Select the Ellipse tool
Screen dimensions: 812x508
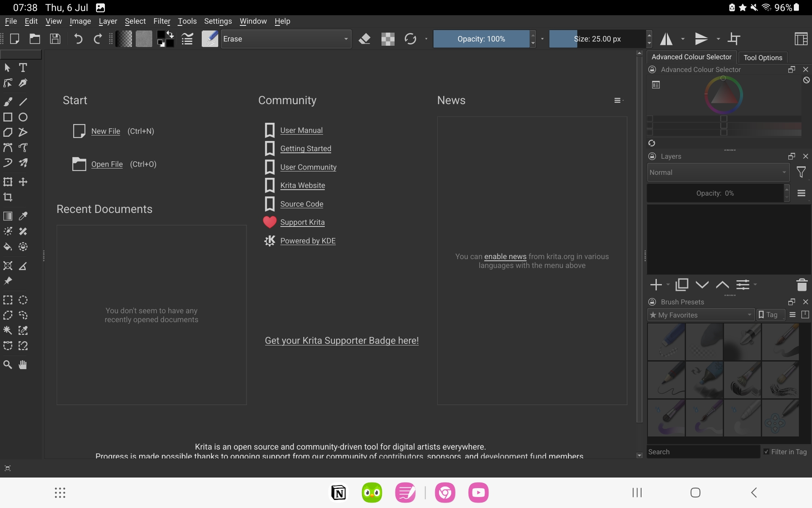[23, 117]
